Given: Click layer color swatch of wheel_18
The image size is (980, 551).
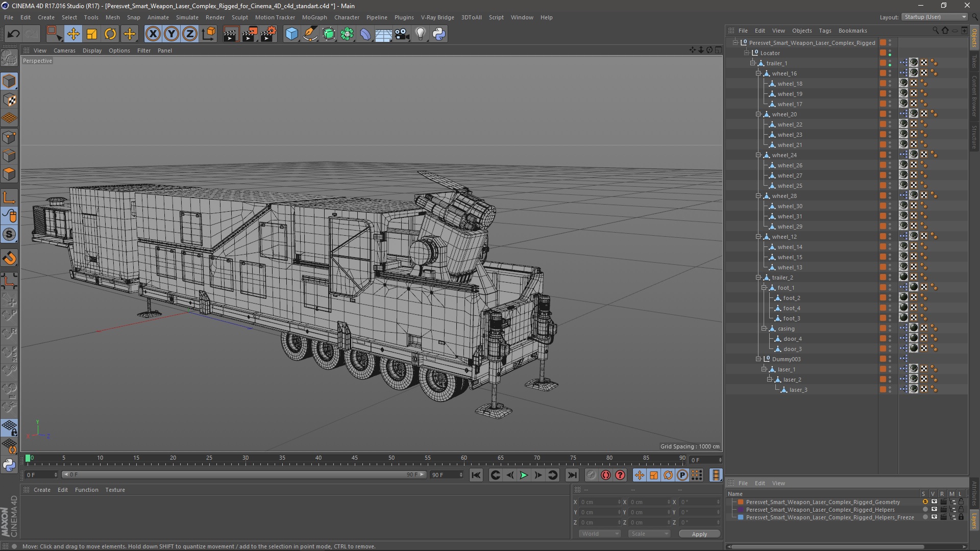Looking at the screenshot, I should click(x=883, y=84).
